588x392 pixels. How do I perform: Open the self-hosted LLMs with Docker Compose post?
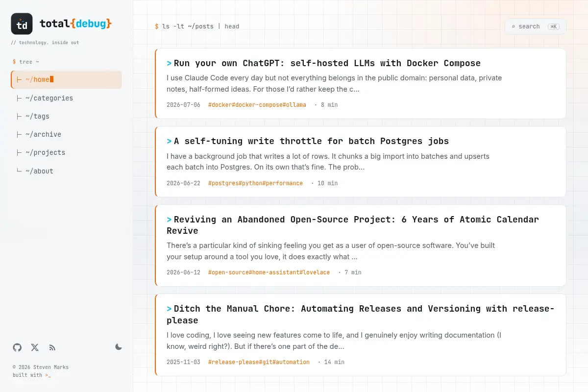tap(327, 63)
